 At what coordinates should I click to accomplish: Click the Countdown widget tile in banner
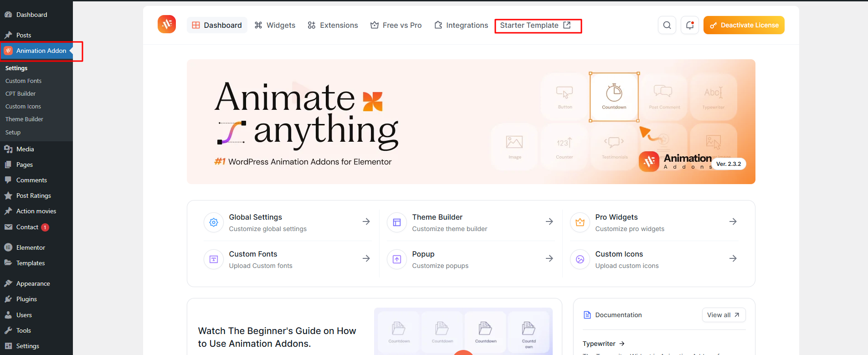614,97
